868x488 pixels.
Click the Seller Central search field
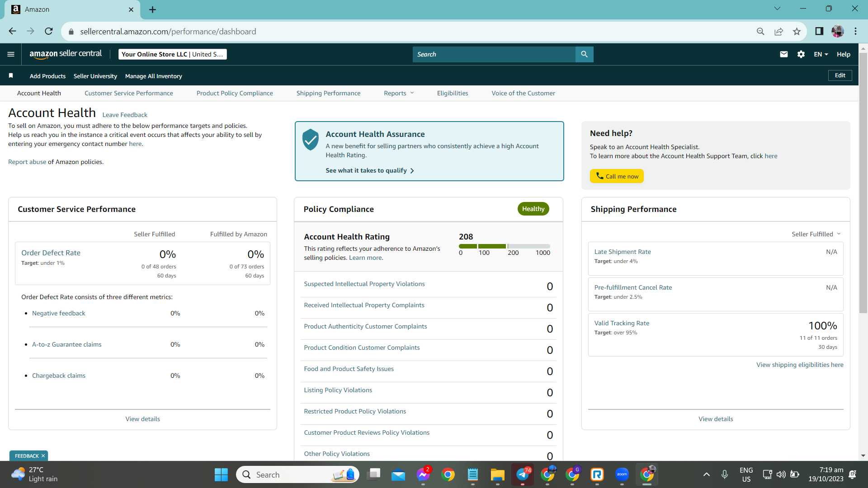494,54
